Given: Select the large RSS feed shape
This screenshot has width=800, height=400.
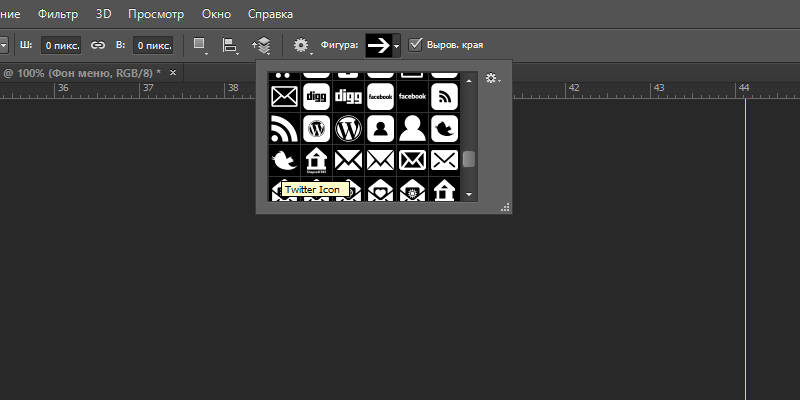Looking at the screenshot, I should [x=284, y=128].
